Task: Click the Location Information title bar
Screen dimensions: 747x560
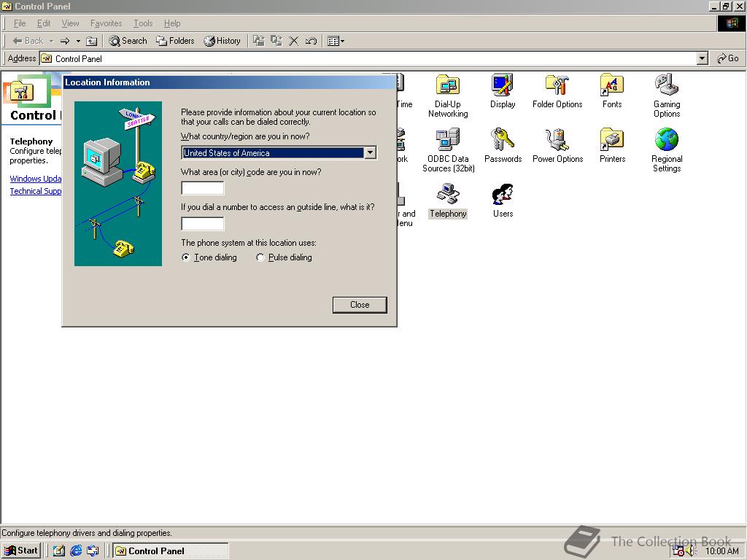Action: click(229, 82)
